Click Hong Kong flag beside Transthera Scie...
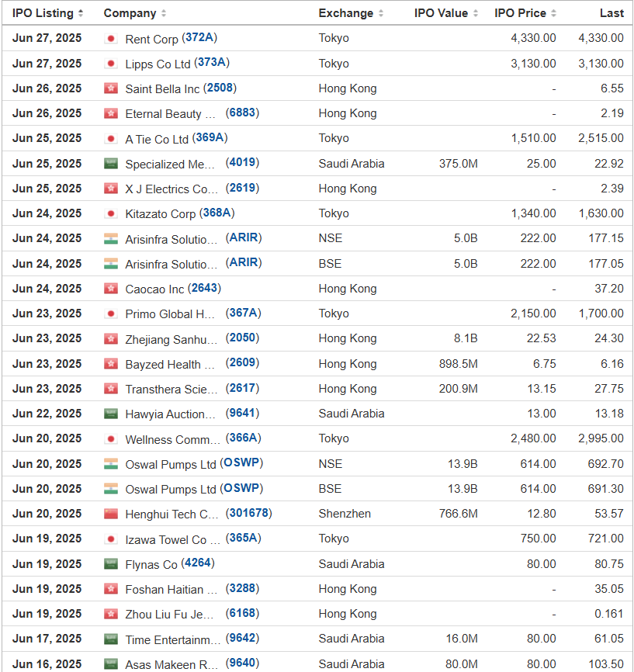 click(x=111, y=388)
